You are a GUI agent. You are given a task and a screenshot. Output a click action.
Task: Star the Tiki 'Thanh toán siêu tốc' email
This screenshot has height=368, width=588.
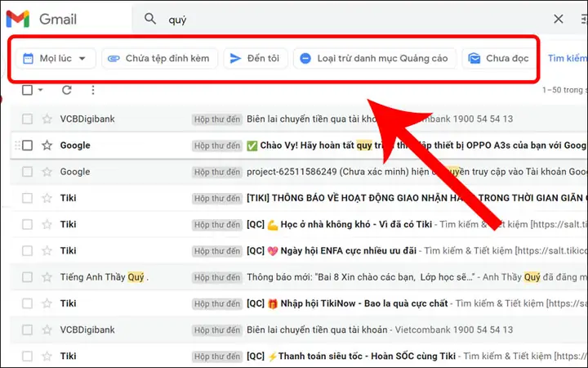coord(47,356)
